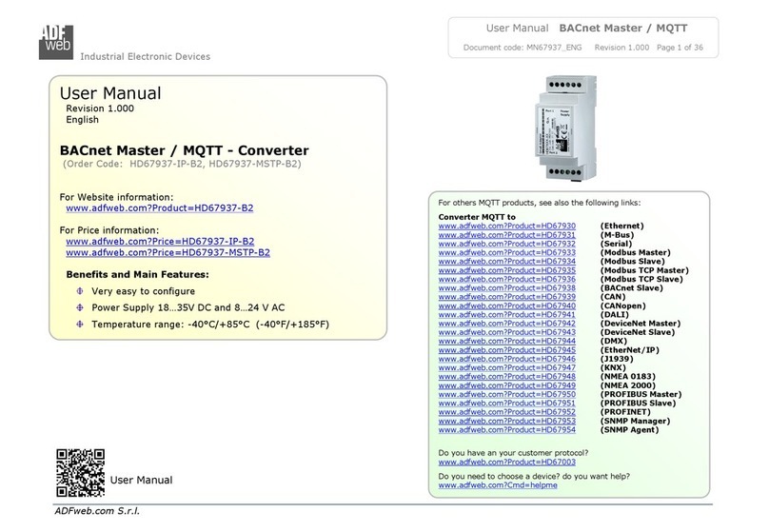Open the HD67938 BACnet Slave link
This screenshot has height=532, width=769.
507,287
